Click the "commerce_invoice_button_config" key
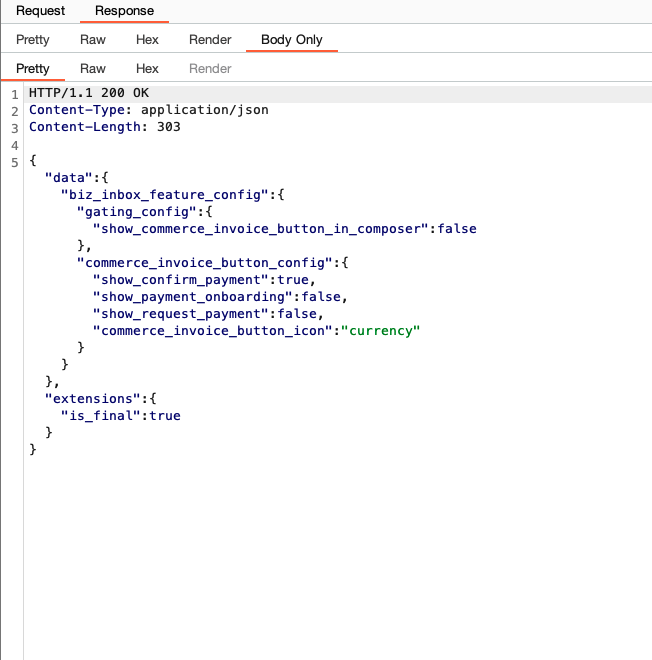The width and height of the screenshot is (652, 660). pyautogui.click(x=205, y=263)
